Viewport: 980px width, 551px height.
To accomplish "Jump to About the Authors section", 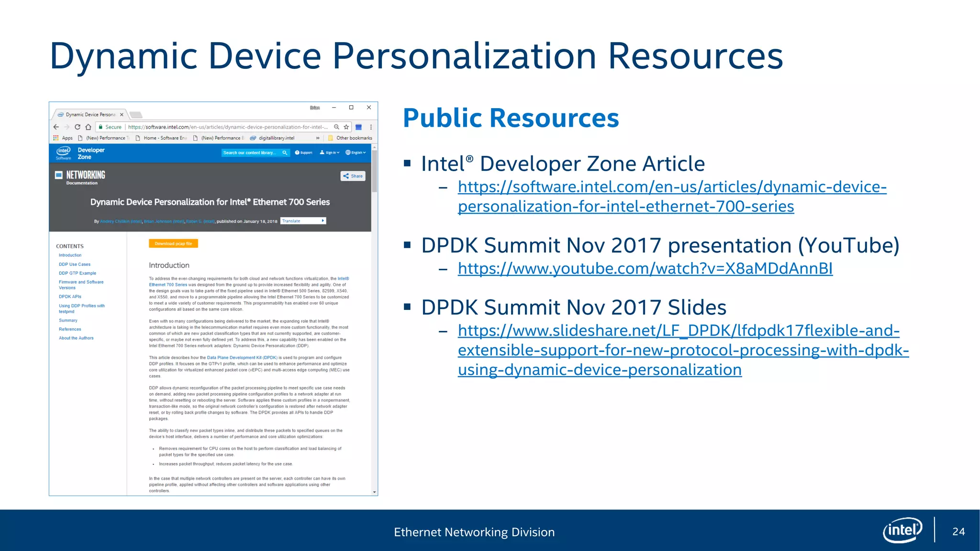I will (76, 338).
